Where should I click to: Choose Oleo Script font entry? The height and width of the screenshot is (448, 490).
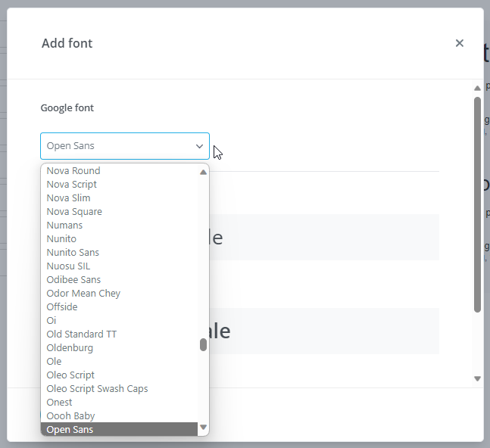pos(120,375)
